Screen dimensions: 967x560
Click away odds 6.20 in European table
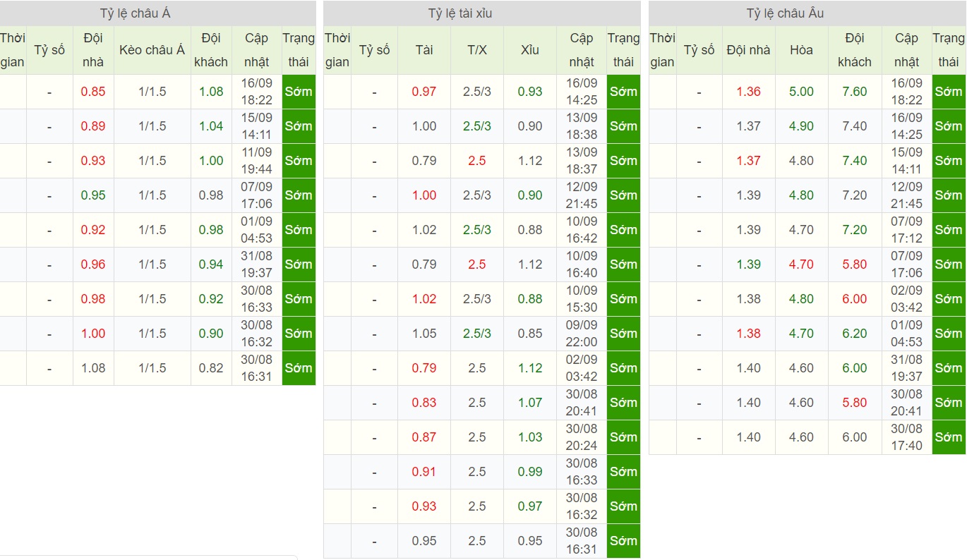(x=855, y=334)
